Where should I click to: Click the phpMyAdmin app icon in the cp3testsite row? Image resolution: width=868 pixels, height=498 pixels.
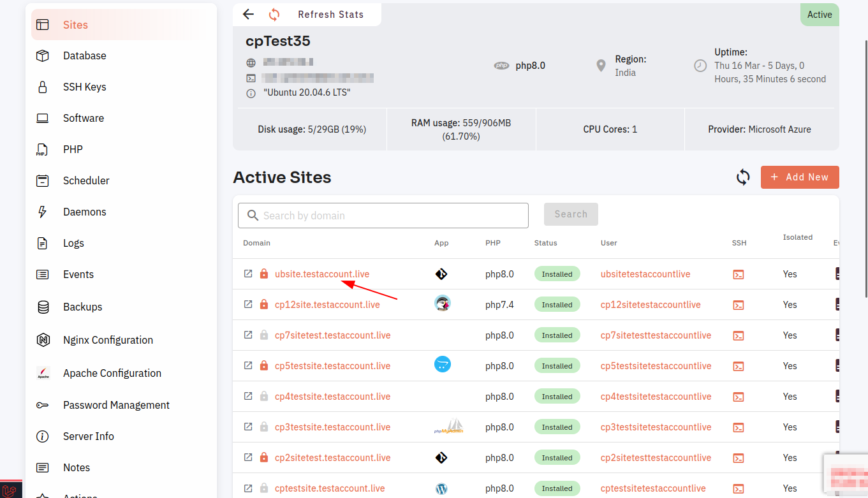[449, 426]
